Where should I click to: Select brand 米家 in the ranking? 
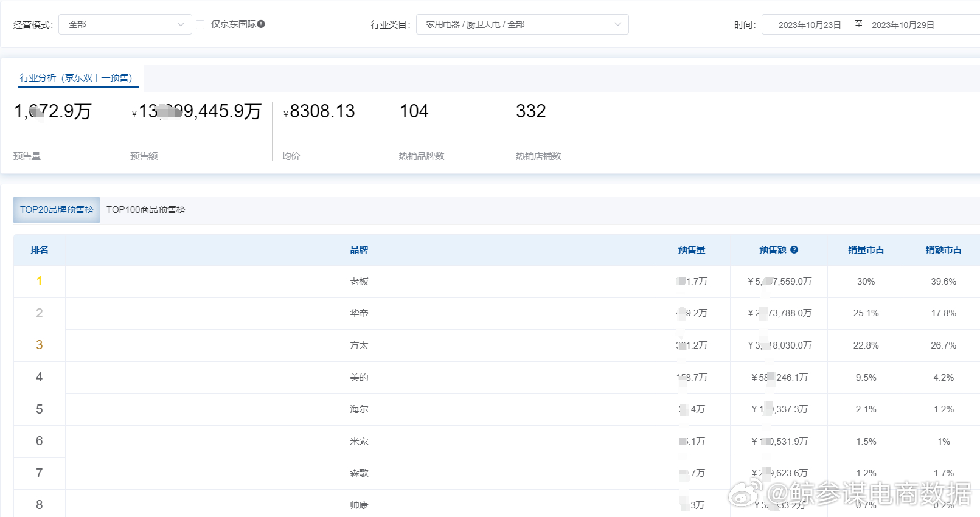click(359, 442)
